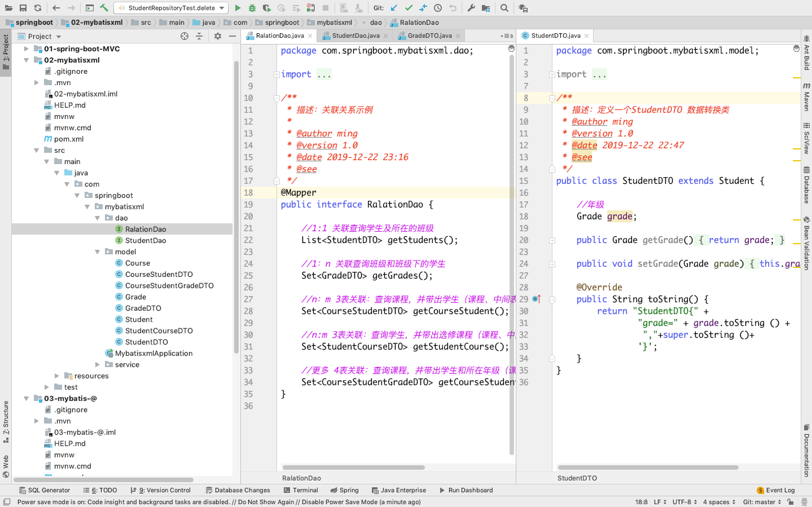812x507 pixels.
Task: Open Project panel gear settings
Action: point(218,36)
